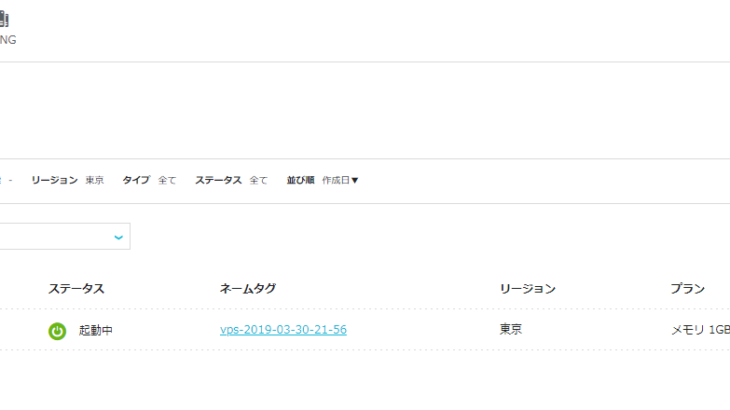Click the 起動中 status text in the server row
The width and height of the screenshot is (730, 410).
click(96, 330)
